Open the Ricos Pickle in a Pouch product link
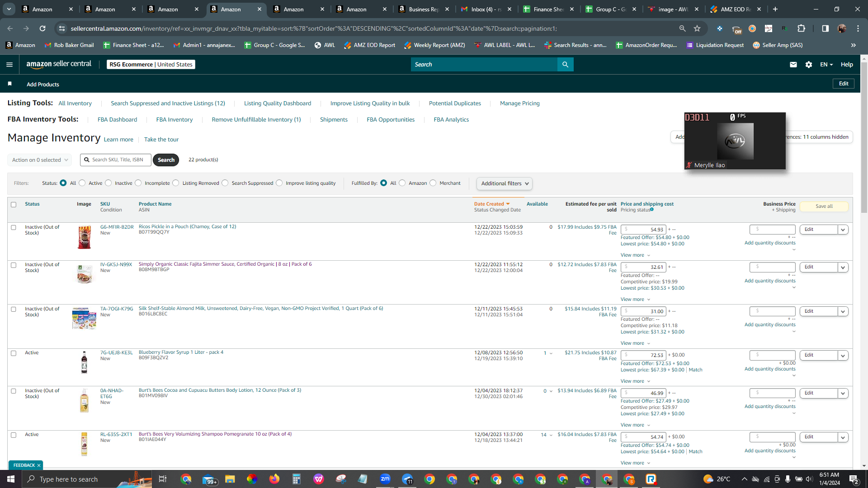The width and height of the screenshot is (868, 488). click(x=187, y=227)
